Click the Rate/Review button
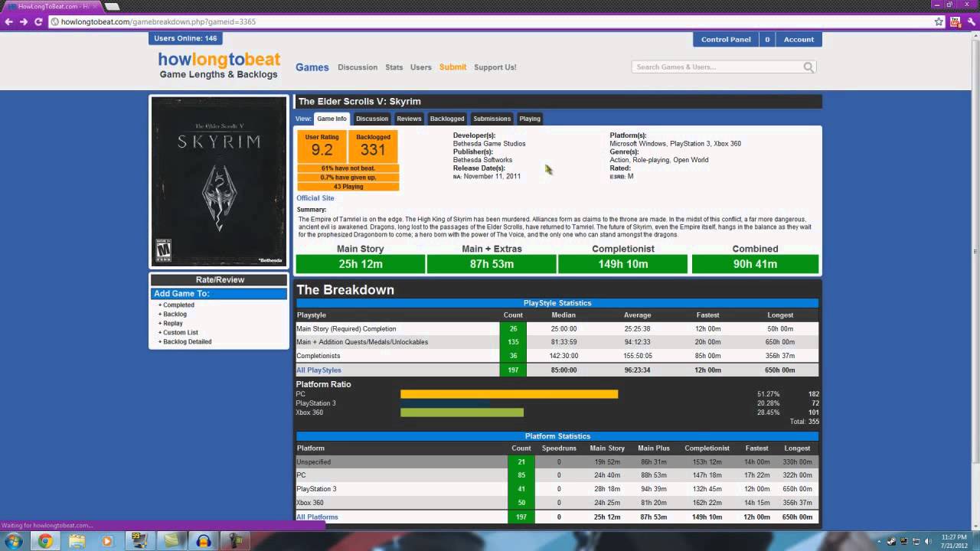The image size is (980, 551). point(220,280)
